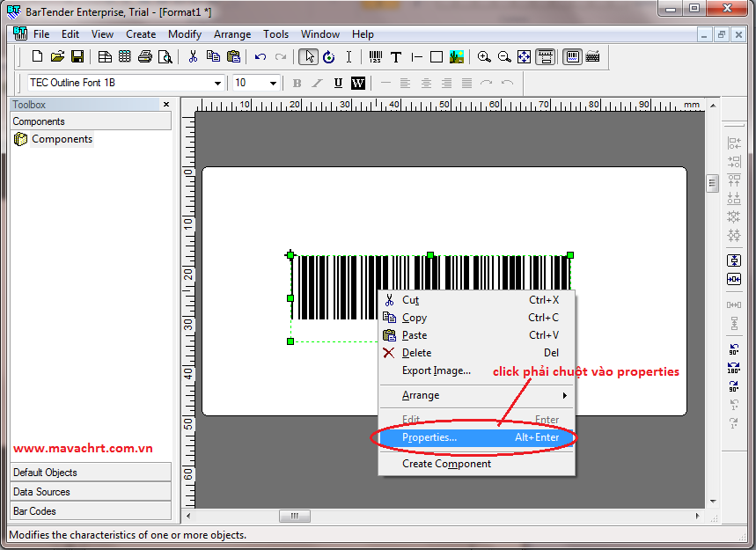This screenshot has height=550, width=756.
Task: Choose Cut in the context menu
Action: [x=476, y=300]
